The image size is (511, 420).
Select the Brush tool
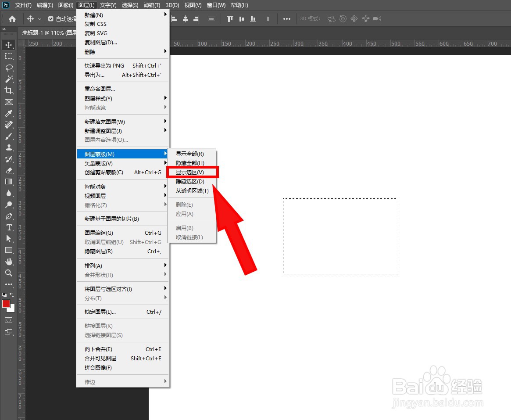tap(9, 136)
